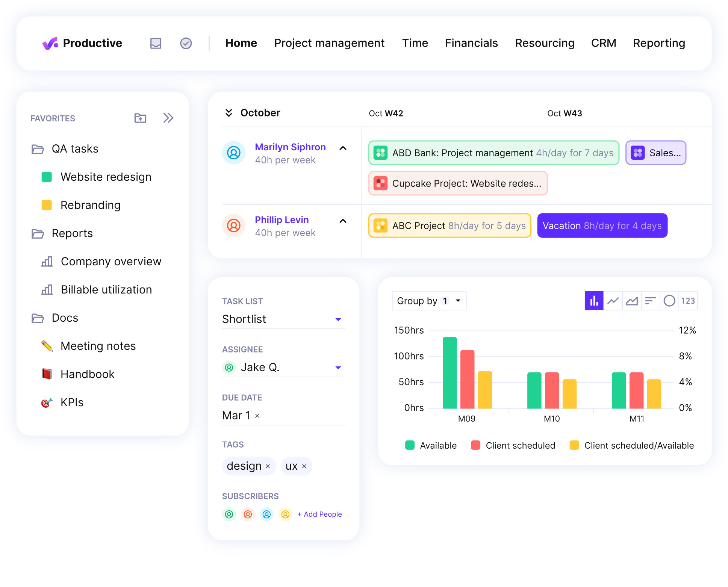Open the Shortlist task list dropdown
This screenshot has width=728, height=587.
pos(338,319)
